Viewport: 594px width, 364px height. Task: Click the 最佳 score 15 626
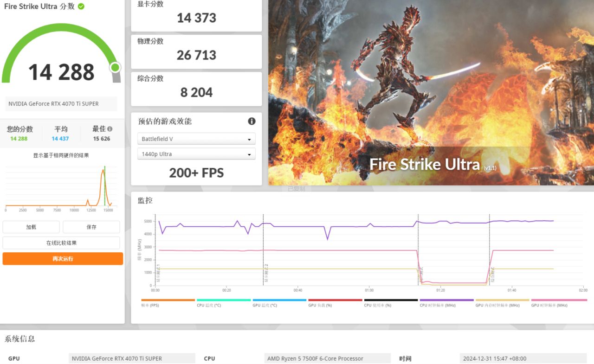(x=102, y=139)
